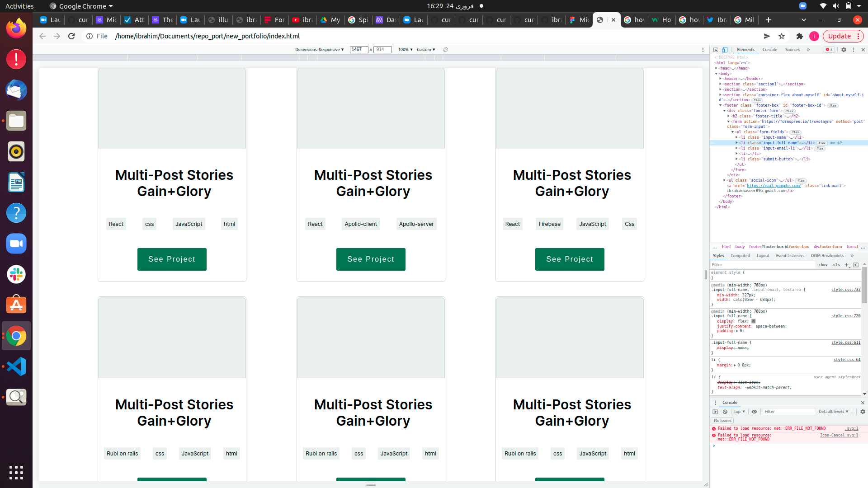Open DevTools settings gear

coord(844,50)
